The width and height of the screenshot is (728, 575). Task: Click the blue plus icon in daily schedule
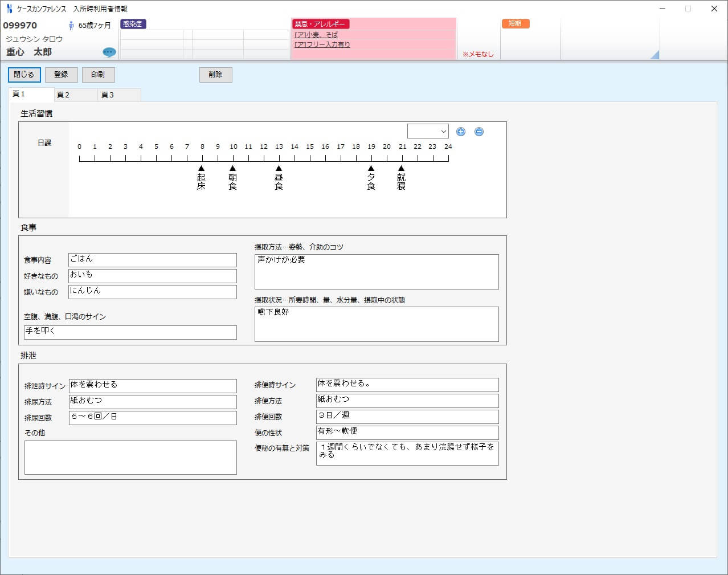tap(461, 132)
